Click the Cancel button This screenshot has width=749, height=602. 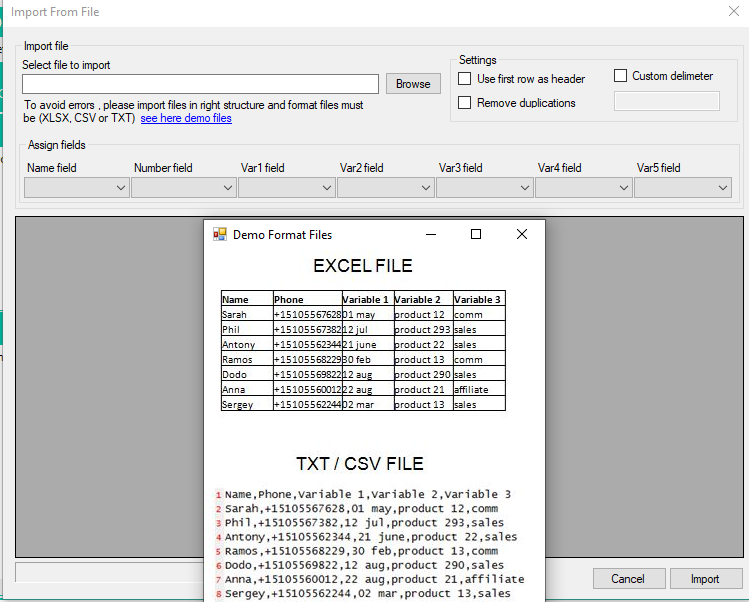[x=629, y=579]
